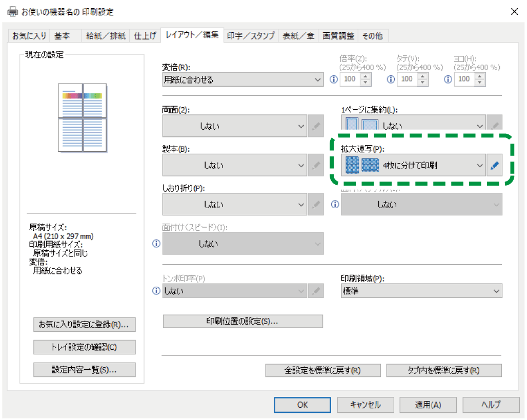Click the info icon beside タテ spinner
527x420 pixels.
391,79
